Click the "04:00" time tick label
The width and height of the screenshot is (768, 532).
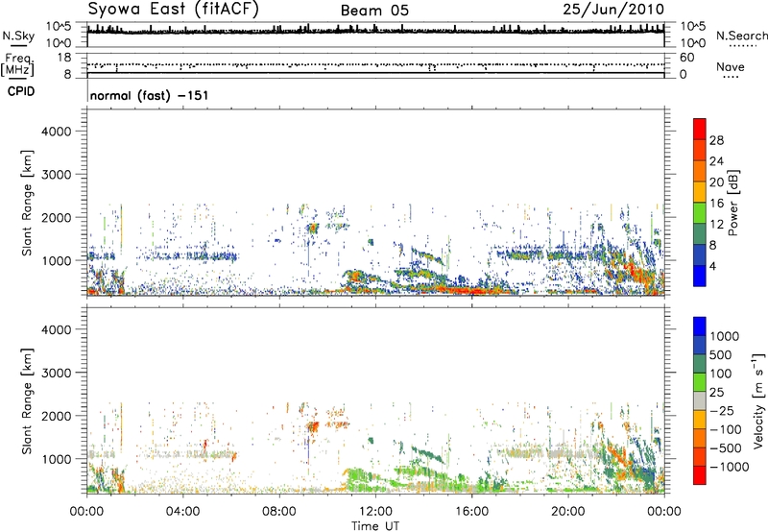tap(182, 512)
